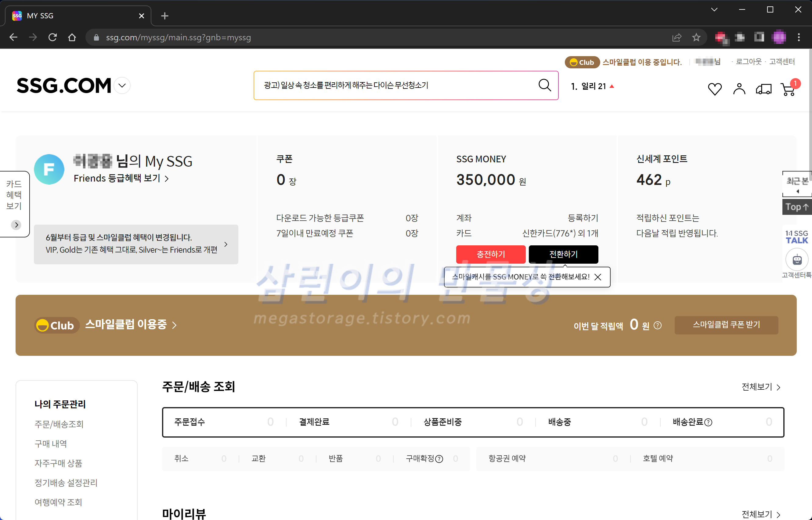Bookmark this page with the star icon
The height and width of the screenshot is (520, 812).
click(696, 37)
